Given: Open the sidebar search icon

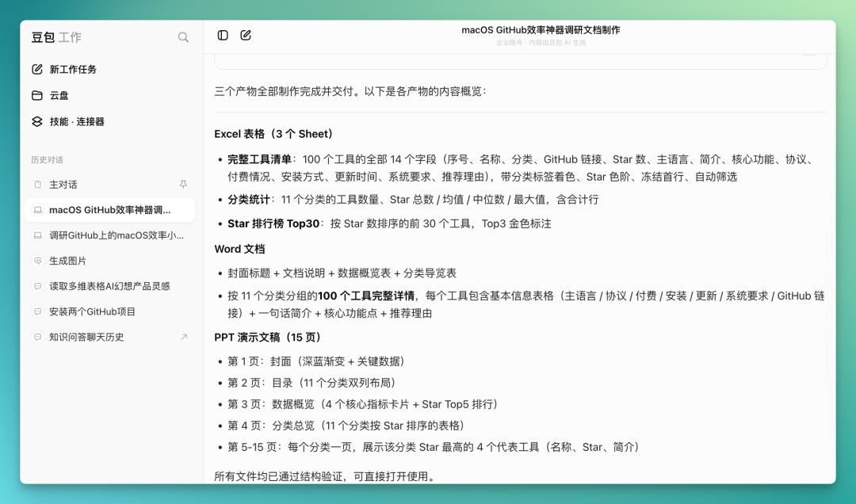Looking at the screenshot, I should pyautogui.click(x=183, y=37).
